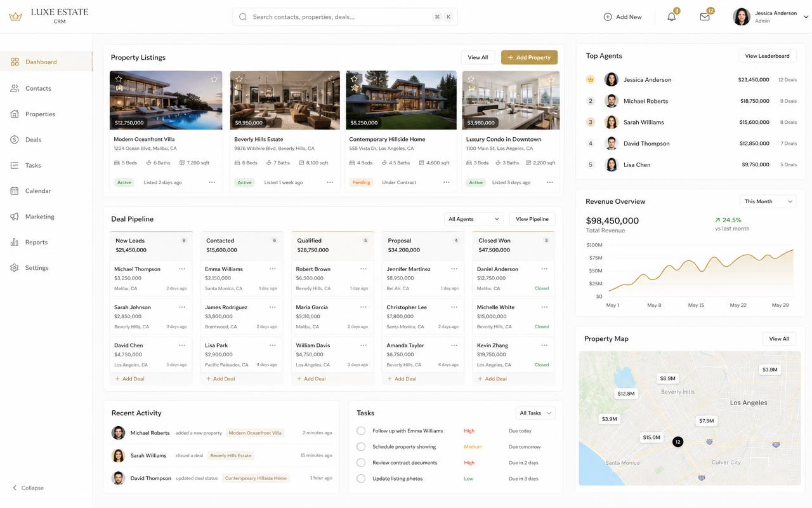The image size is (812, 508).
Task: Click the cluster marker labeled 12 on the map
Action: 678,441
